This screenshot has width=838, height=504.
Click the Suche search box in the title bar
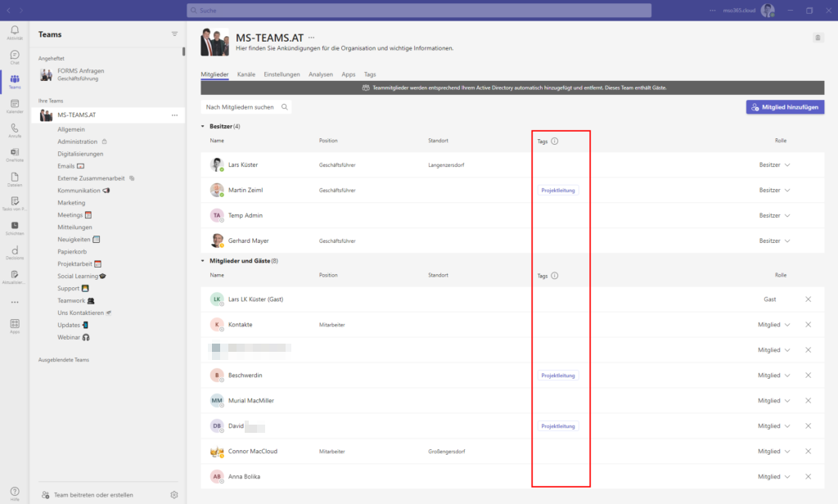(x=419, y=10)
